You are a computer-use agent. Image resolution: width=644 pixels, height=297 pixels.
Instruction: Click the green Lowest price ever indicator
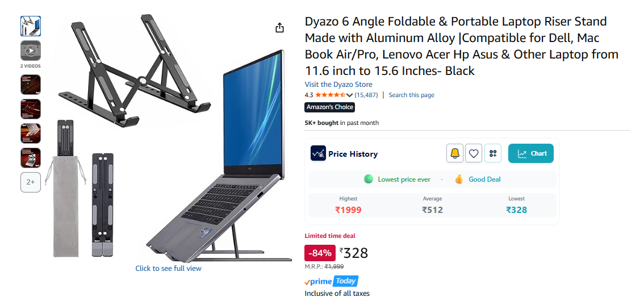(369, 179)
